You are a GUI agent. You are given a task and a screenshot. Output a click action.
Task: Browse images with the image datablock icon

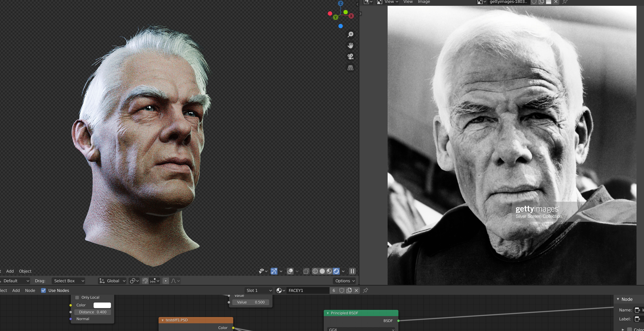click(x=481, y=2)
